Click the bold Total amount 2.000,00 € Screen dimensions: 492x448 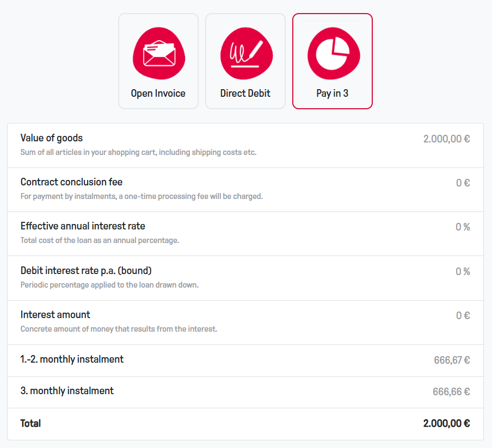pos(446,424)
